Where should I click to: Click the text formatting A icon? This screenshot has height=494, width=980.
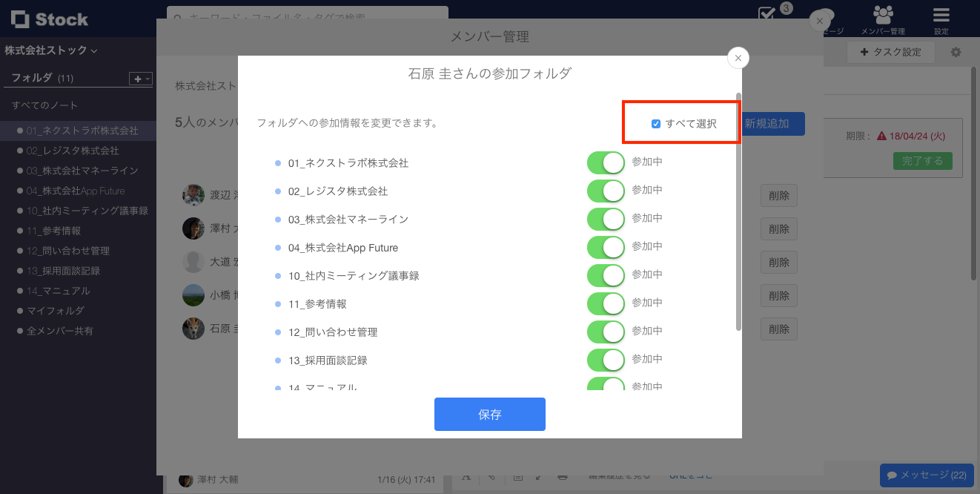467,477
